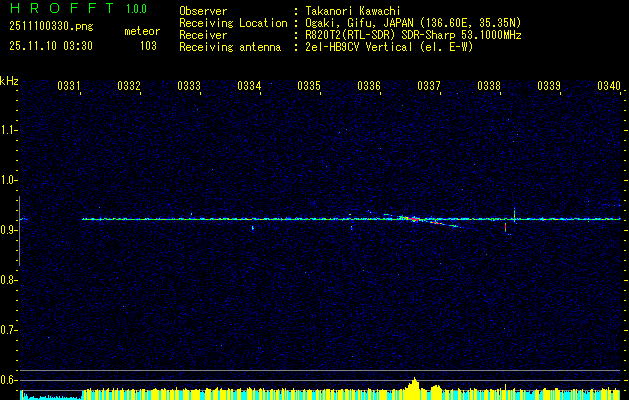Click the Receiving antenna label
Screen dimensions: 629x400
[x=230, y=47]
